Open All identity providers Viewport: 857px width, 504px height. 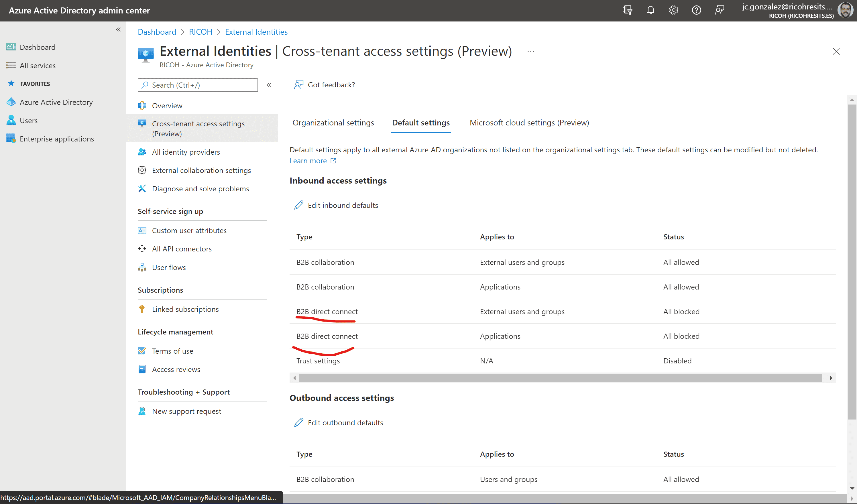click(186, 152)
